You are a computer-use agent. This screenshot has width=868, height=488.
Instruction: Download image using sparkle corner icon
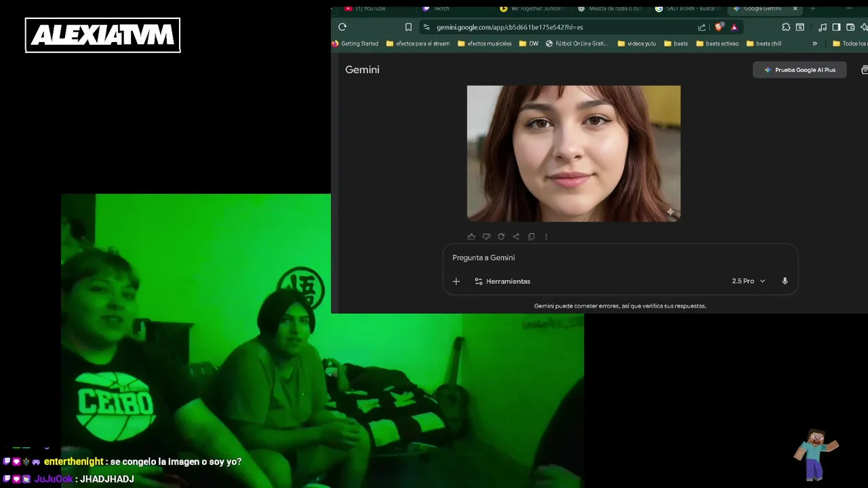[670, 212]
